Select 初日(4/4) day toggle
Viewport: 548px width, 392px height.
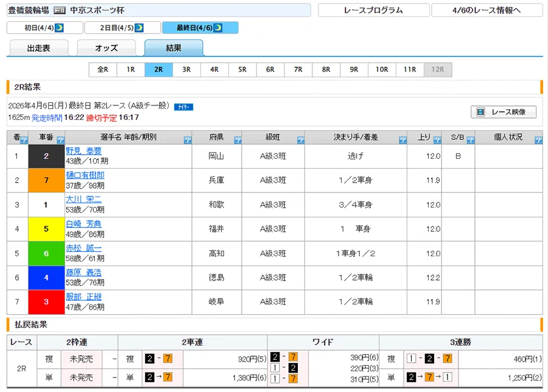pos(44,28)
